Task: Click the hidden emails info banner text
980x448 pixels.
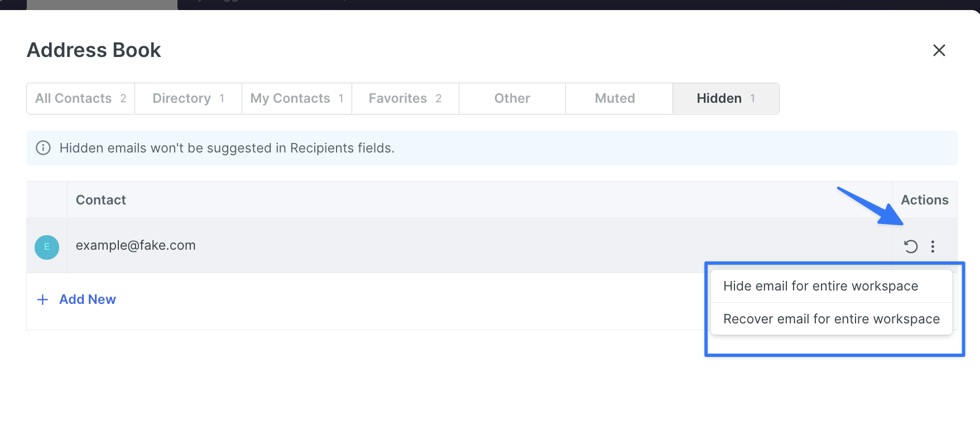Action: (x=227, y=148)
